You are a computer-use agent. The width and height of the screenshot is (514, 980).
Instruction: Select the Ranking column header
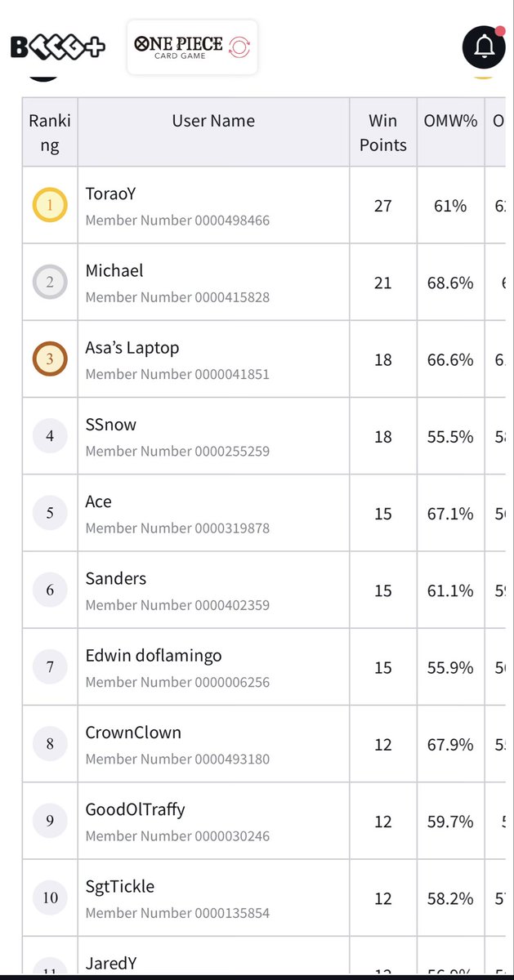(x=50, y=133)
